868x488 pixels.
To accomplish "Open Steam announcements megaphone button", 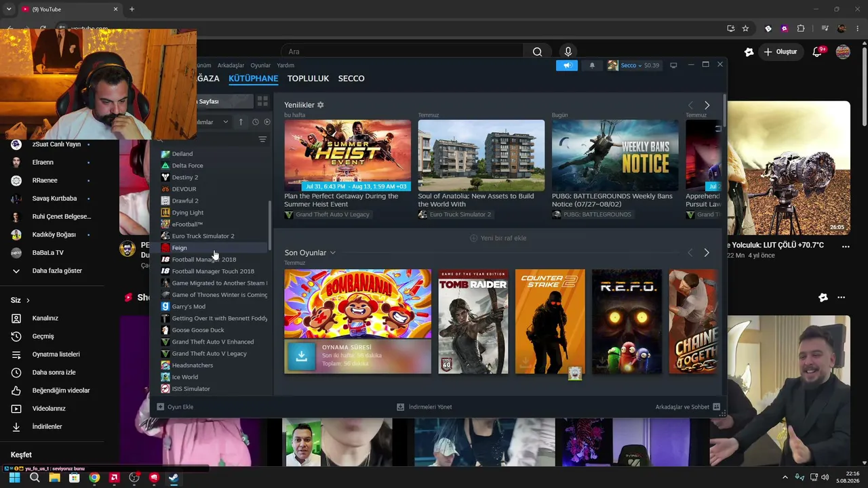I will click(567, 65).
